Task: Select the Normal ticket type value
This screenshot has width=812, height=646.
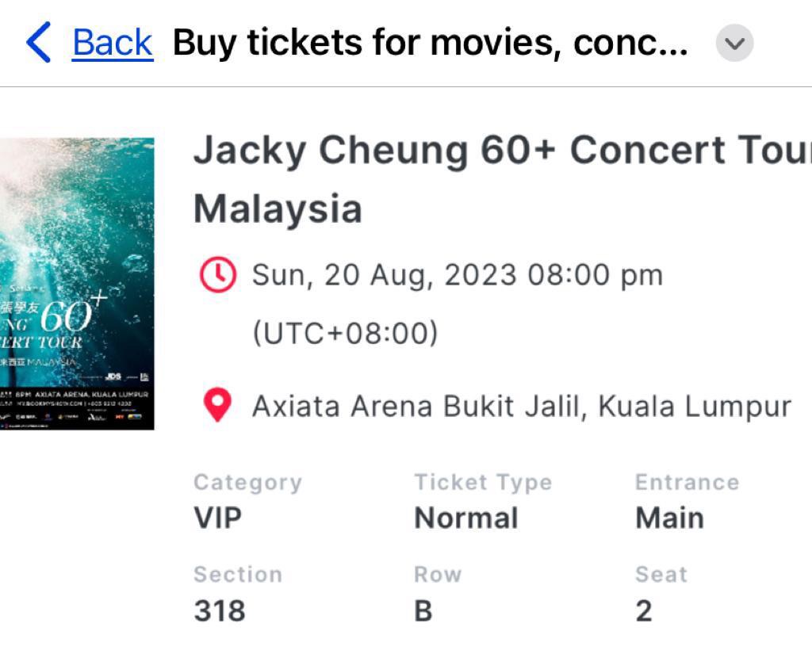Action: click(466, 517)
